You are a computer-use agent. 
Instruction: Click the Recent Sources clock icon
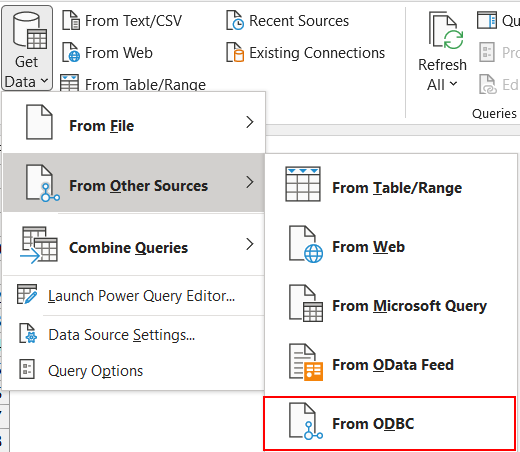235,20
